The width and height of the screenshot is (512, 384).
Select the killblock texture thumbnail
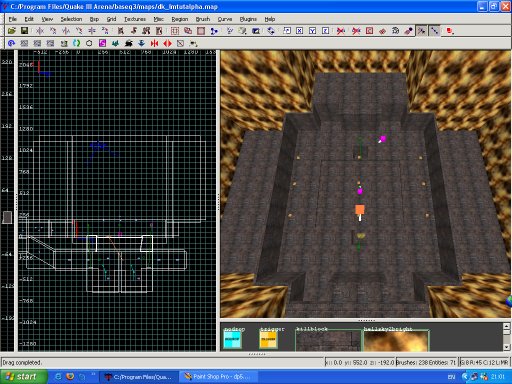tap(328, 340)
